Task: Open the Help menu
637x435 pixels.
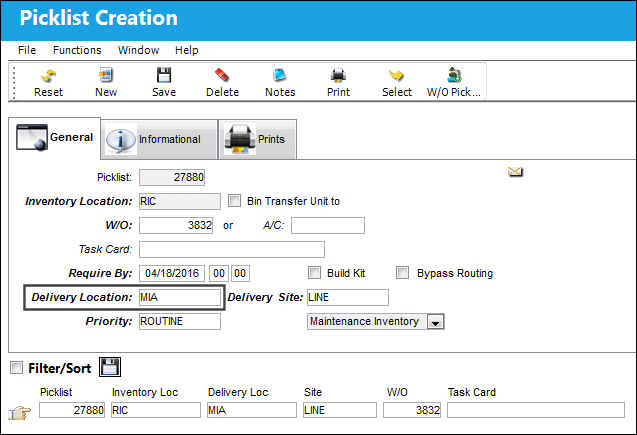Action: coord(187,50)
